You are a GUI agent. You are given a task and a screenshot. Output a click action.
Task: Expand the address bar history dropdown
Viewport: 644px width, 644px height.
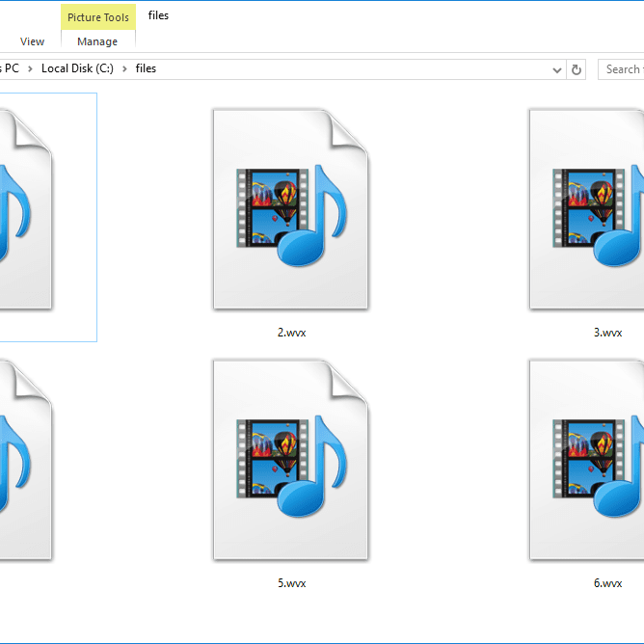click(557, 69)
